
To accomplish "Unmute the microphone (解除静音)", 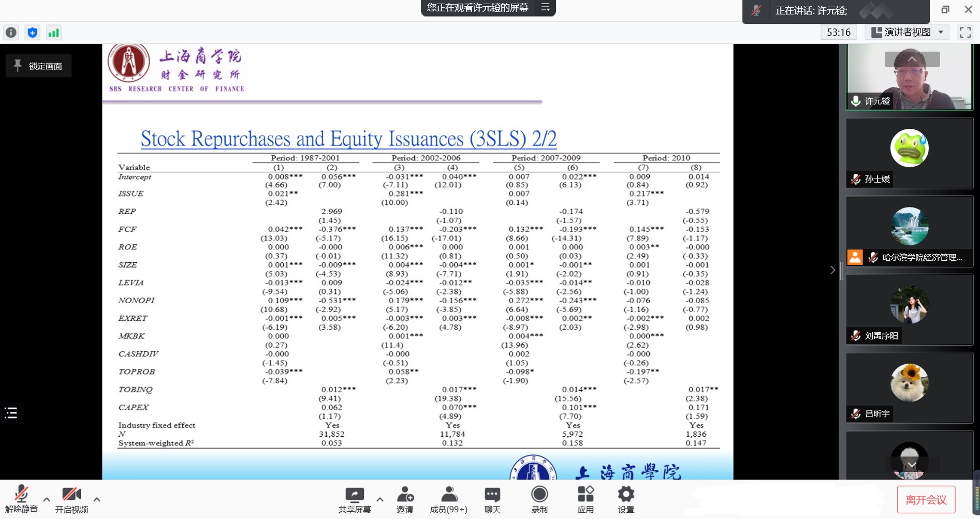I will point(21,500).
